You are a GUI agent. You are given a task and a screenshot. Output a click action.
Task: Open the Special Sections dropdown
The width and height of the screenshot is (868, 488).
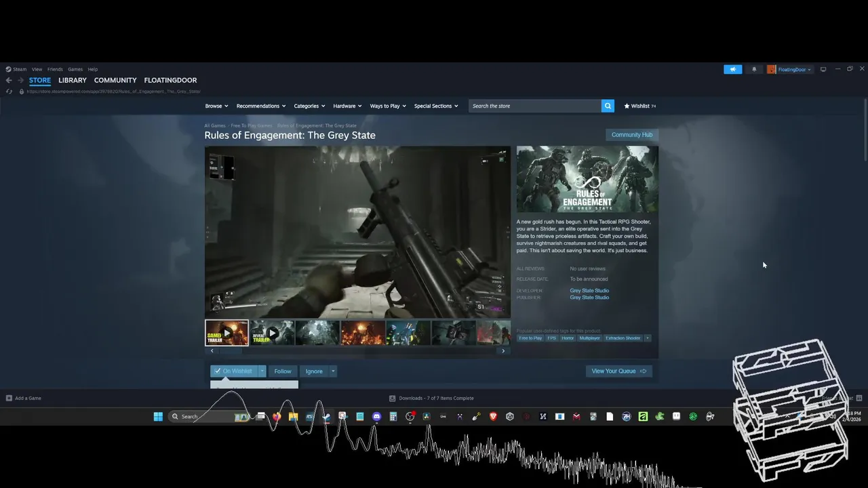click(x=436, y=106)
